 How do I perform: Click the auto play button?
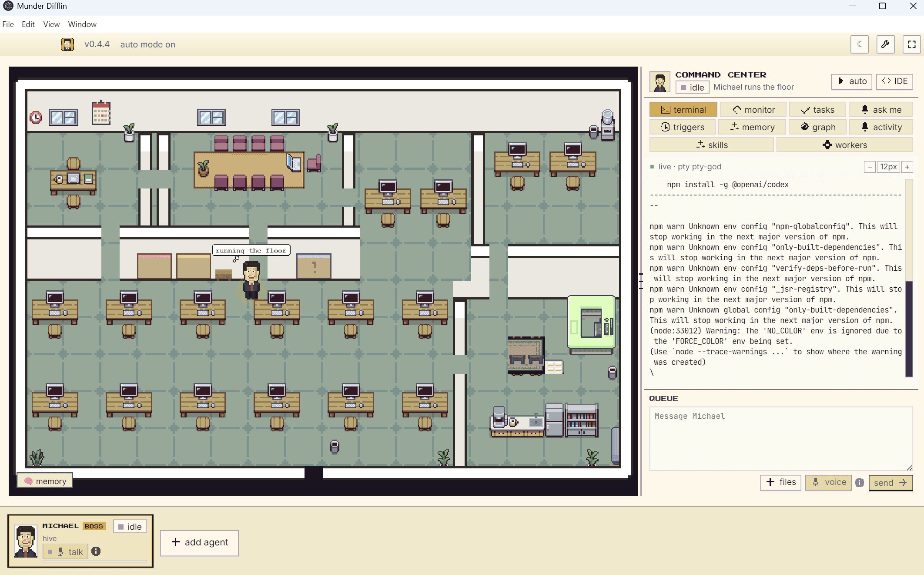pyautogui.click(x=852, y=81)
